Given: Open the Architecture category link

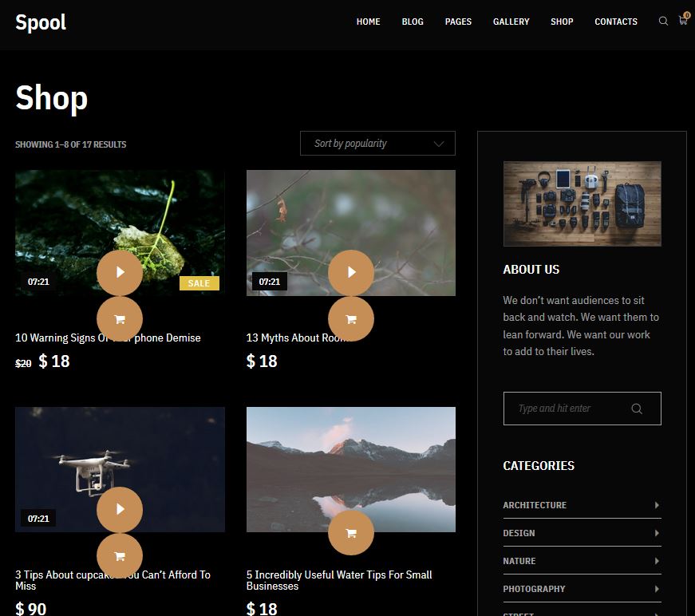Looking at the screenshot, I should tap(535, 505).
